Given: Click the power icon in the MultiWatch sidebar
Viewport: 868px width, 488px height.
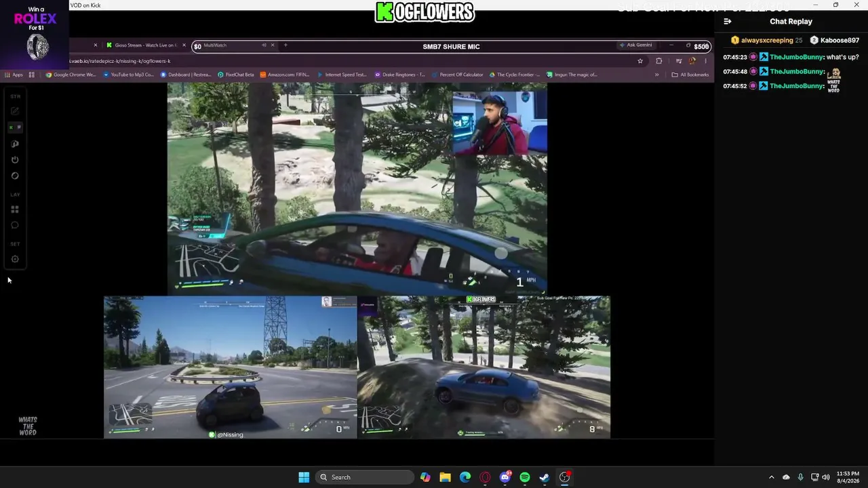Looking at the screenshot, I should [x=15, y=160].
